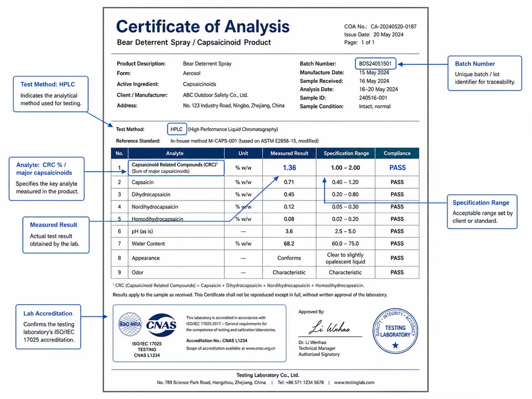
Task: Click the CNAS logo
Action: click(161, 325)
